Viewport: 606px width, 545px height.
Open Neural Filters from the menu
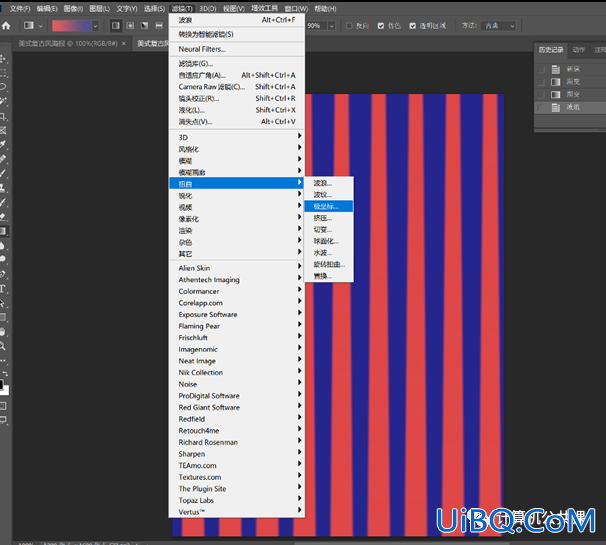pos(237,49)
